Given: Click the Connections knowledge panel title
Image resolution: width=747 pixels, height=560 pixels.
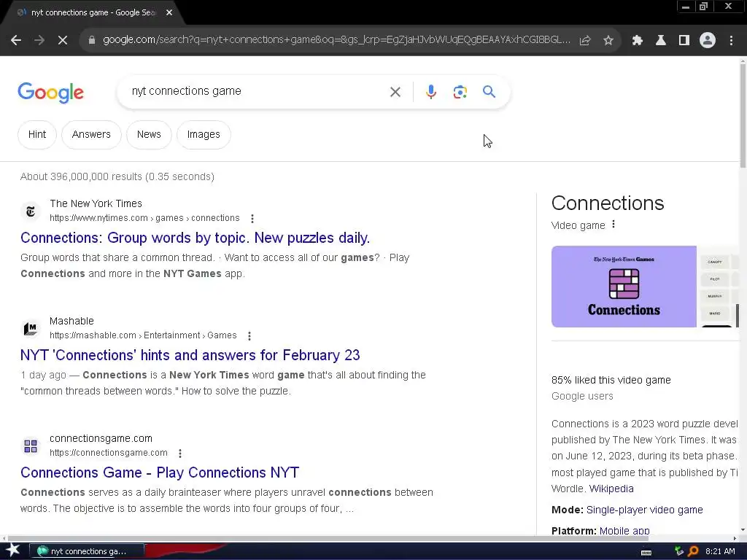Looking at the screenshot, I should [x=608, y=203].
